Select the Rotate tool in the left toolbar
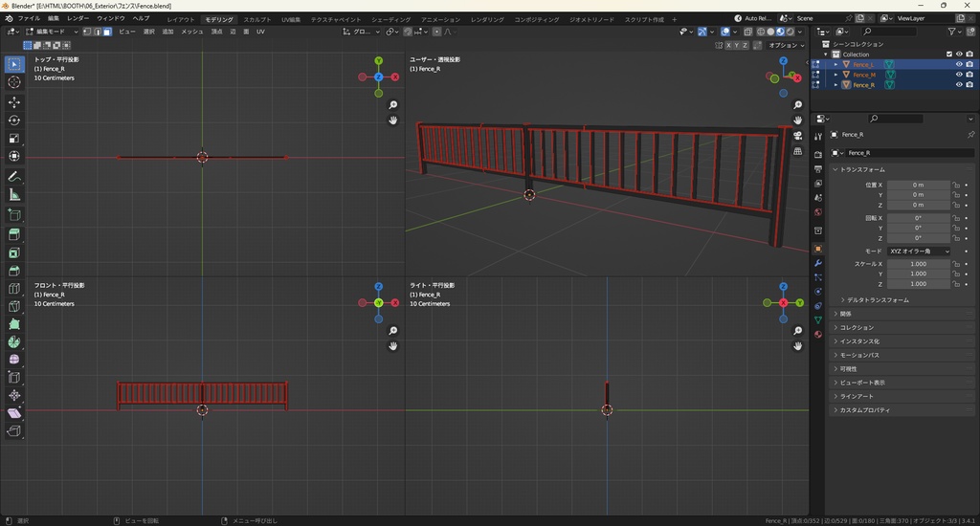 14,121
